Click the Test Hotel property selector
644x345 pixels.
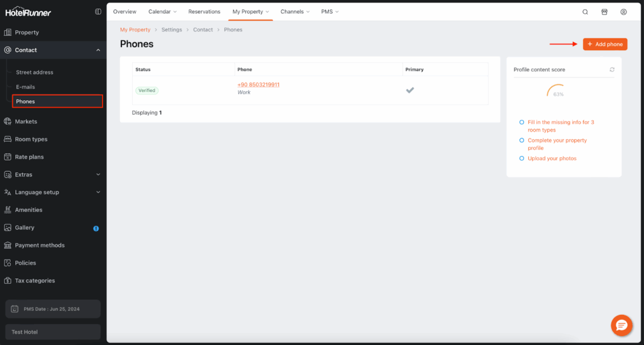pyautogui.click(x=53, y=332)
